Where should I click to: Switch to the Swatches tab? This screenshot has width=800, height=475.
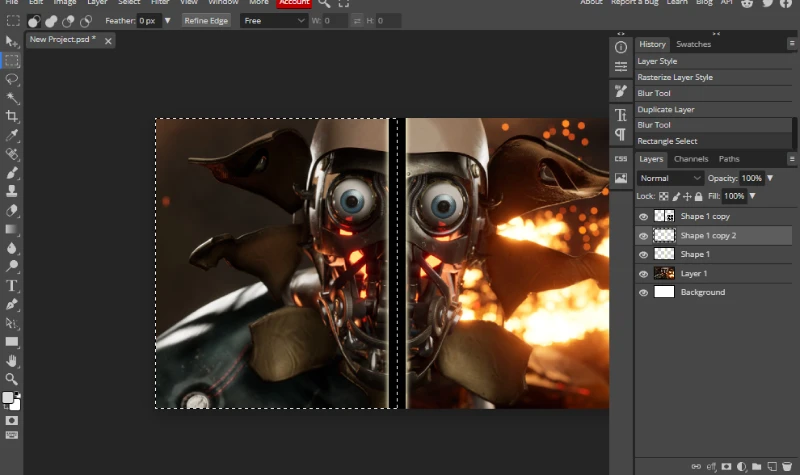pyautogui.click(x=693, y=44)
